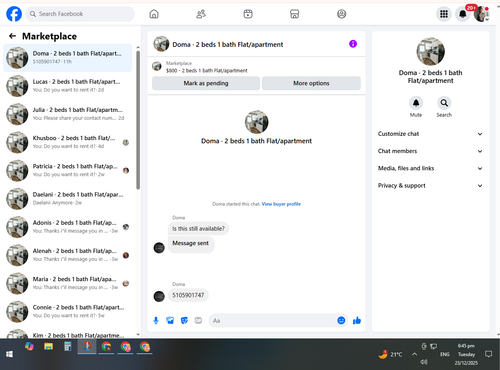500x370 pixels.
Task: Open the Reels video tab icon
Action: (x=248, y=14)
